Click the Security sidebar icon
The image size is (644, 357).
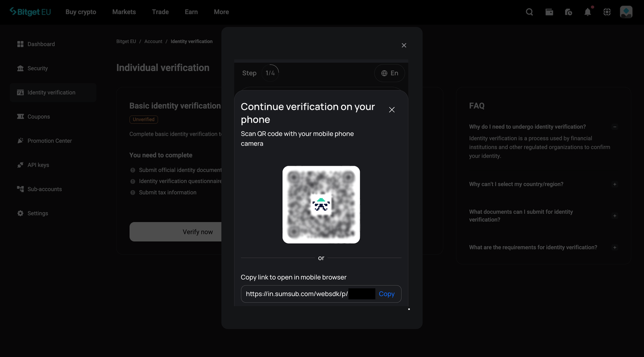pyautogui.click(x=20, y=68)
